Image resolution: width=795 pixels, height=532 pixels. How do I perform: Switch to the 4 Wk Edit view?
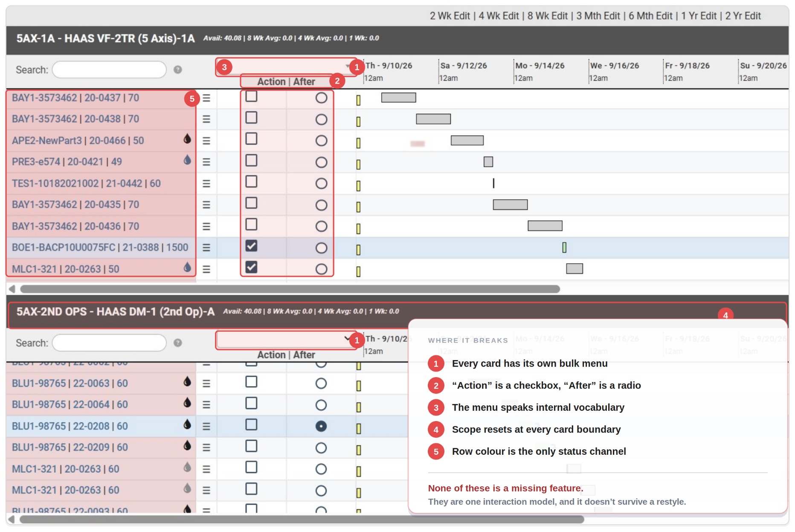click(x=499, y=16)
